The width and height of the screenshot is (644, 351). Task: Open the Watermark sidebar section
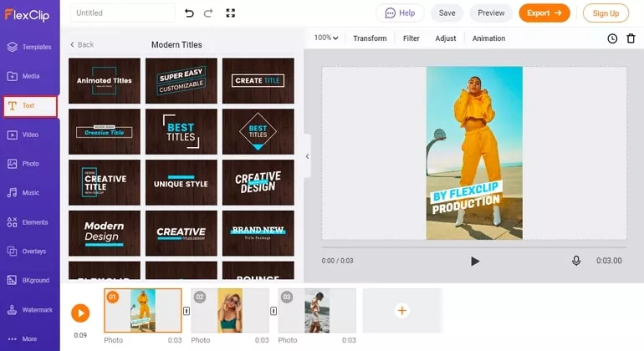(29, 310)
